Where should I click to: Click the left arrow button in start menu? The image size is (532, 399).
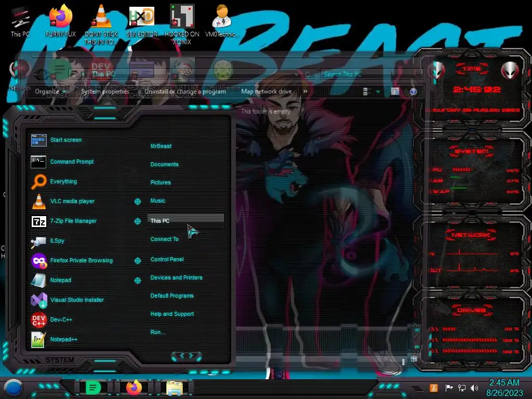181,355
